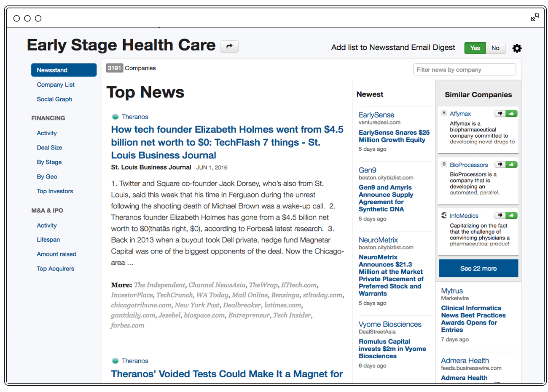Image resolution: width=548 pixels, height=392 pixels.
Task: Open EarlySense Snares $25 Million headline
Action: click(x=394, y=136)
